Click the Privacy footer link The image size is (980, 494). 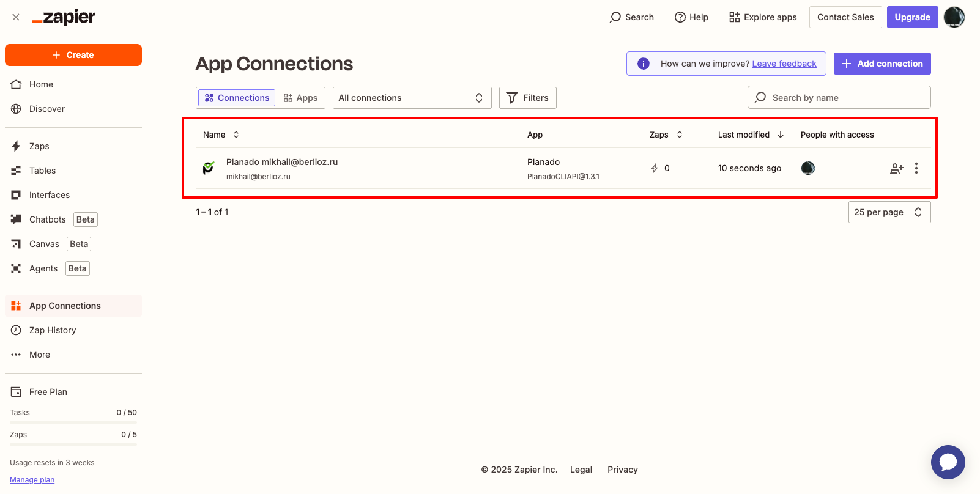pos(623,470)
